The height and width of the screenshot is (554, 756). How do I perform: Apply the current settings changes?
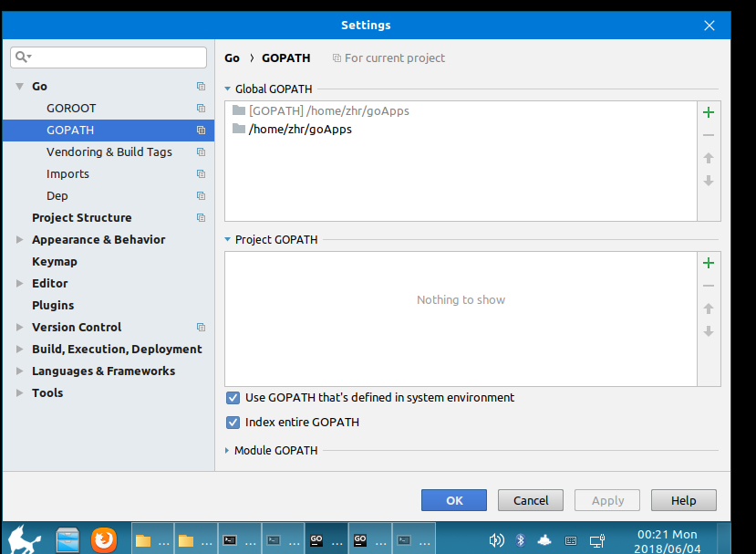(x=606, y=500)
